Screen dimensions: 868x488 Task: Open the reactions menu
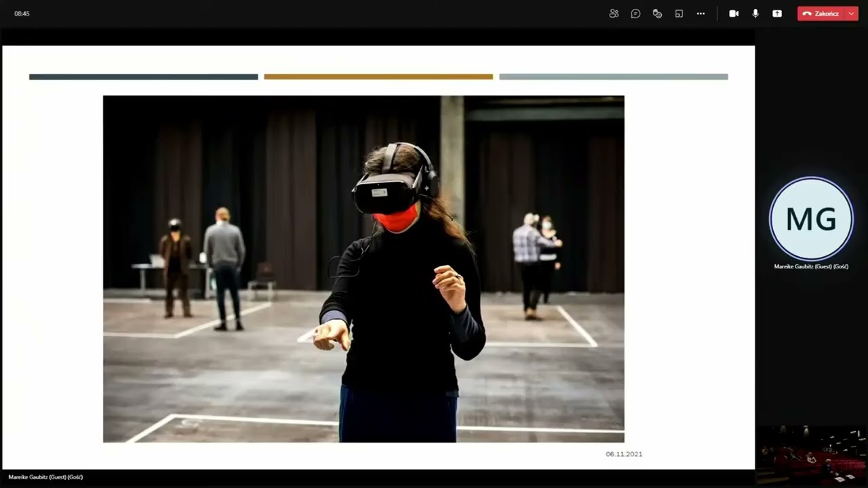pyautogui.click(x=657, y=14)
